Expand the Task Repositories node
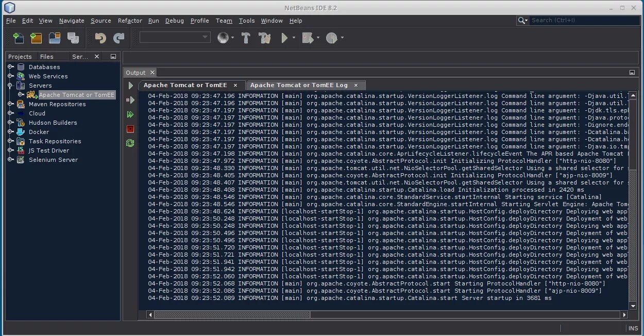 pos(10,141)
